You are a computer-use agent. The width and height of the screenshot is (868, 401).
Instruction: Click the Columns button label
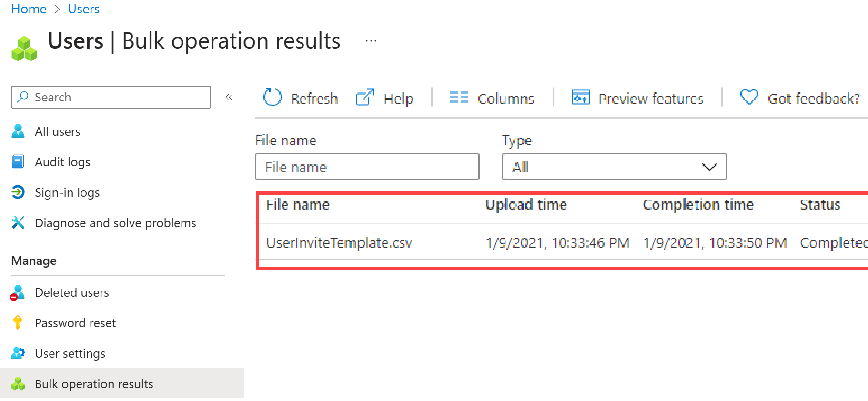pos(506,99)
